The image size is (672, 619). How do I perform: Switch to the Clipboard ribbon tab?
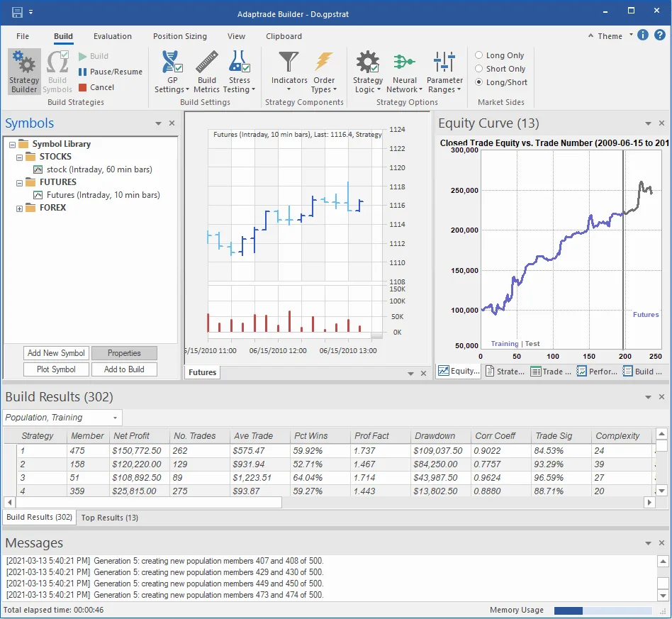click(x=284, y=36)
